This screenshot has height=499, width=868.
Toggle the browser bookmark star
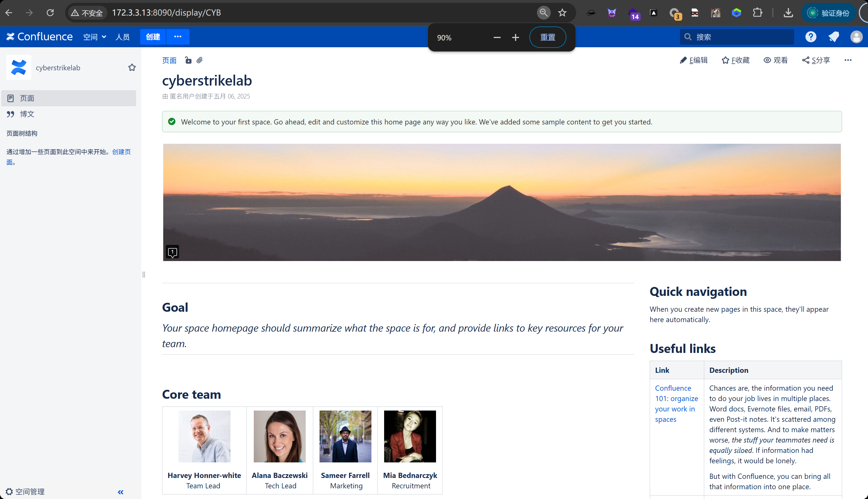click(x=562, y=13)
